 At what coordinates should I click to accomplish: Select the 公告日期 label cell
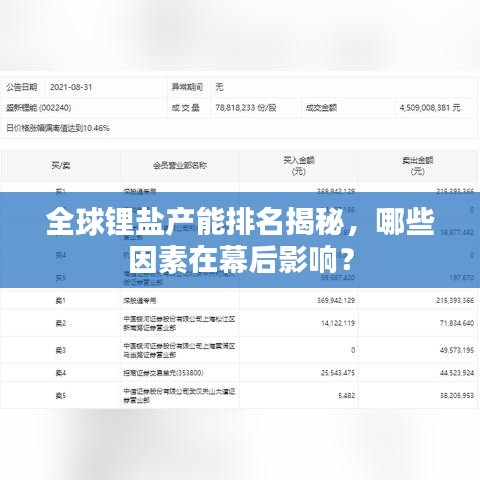pos(21,87)
